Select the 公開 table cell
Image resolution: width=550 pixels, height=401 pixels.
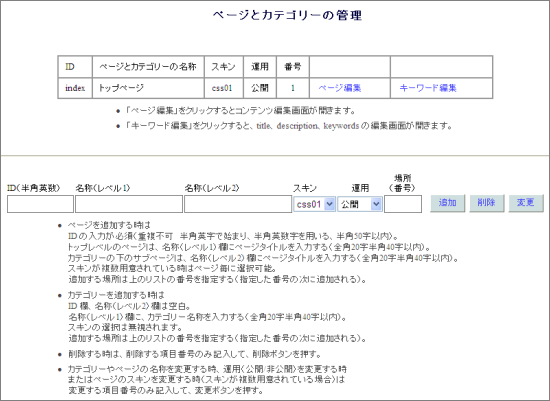[260, 88]
